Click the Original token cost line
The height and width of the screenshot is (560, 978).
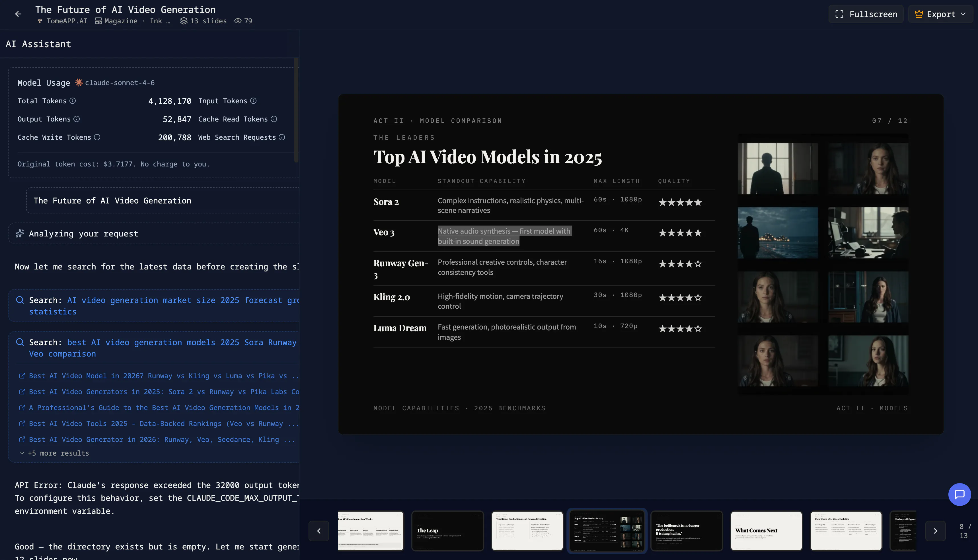(x=114, y=164)
